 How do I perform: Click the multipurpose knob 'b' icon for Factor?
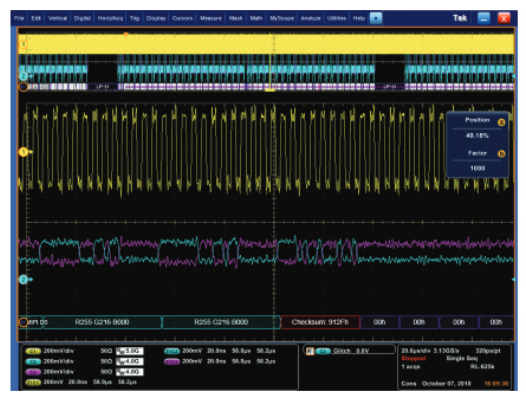pos(501,154)
